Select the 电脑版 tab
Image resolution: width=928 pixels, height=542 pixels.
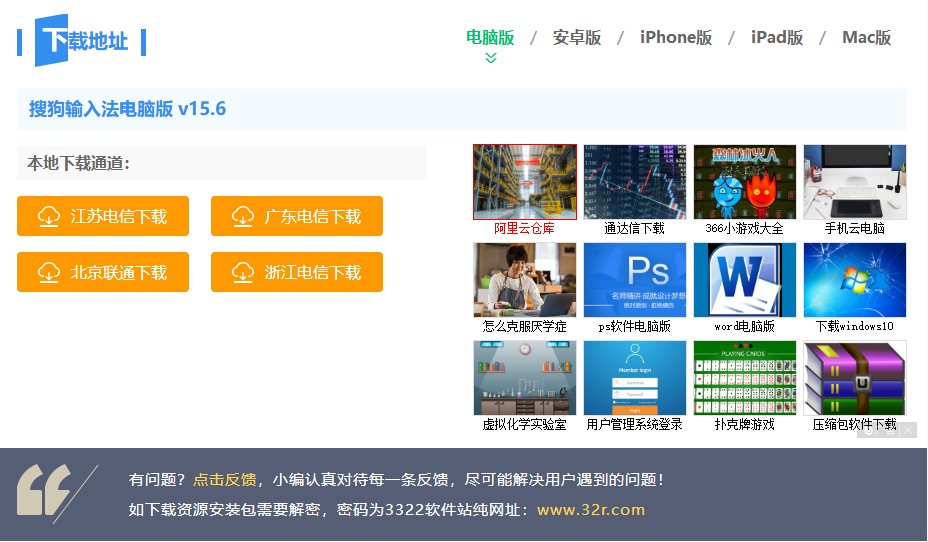click(x=490, y=38)
